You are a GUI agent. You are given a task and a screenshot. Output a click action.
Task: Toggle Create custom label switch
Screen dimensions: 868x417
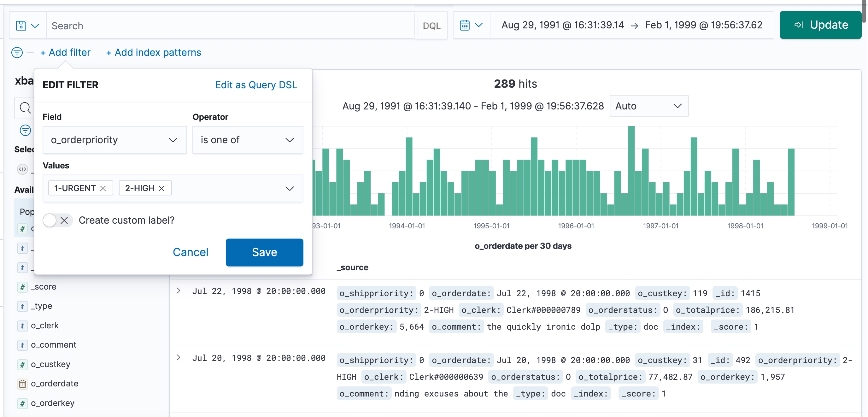point(57,220)
